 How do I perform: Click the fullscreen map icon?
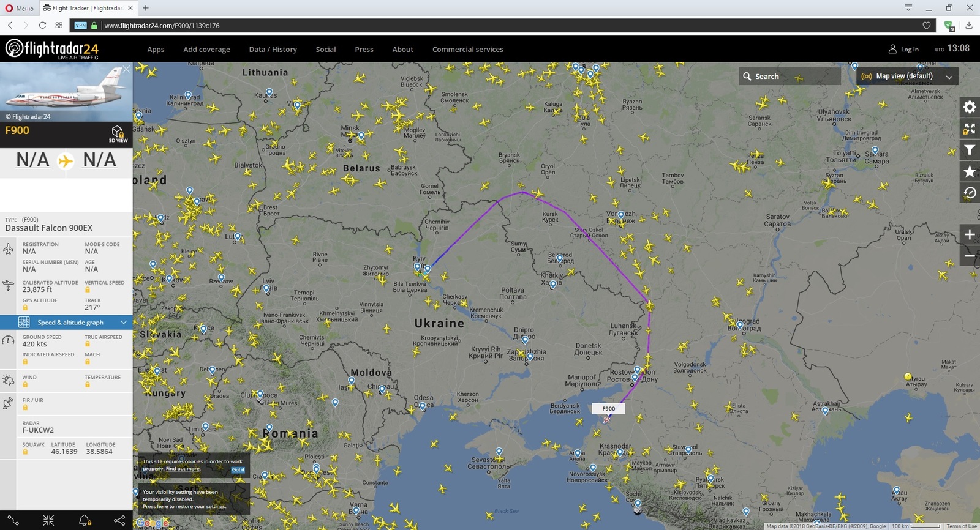click(969, 129)
